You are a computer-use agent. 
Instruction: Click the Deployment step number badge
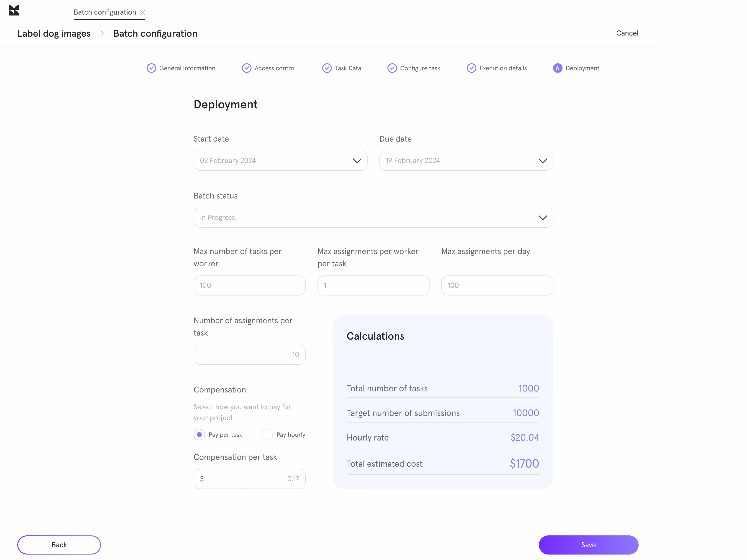tap(557, 68)
